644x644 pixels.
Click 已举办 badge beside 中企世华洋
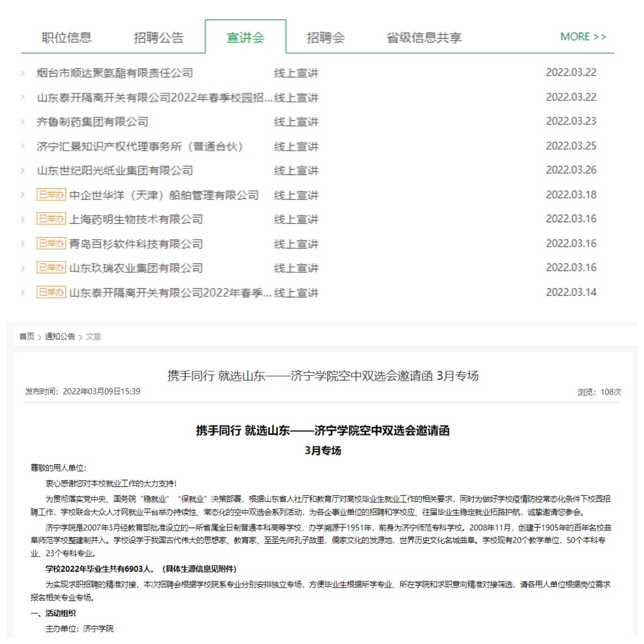click(x=51, y=194)
